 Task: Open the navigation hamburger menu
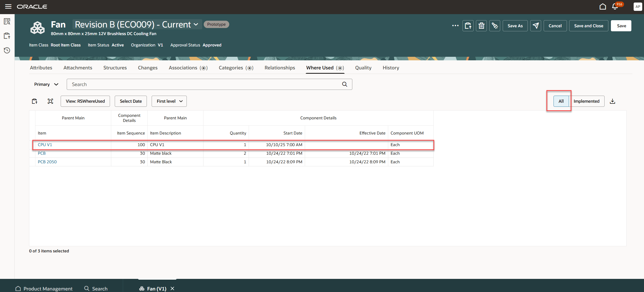(x=8, y=7)
